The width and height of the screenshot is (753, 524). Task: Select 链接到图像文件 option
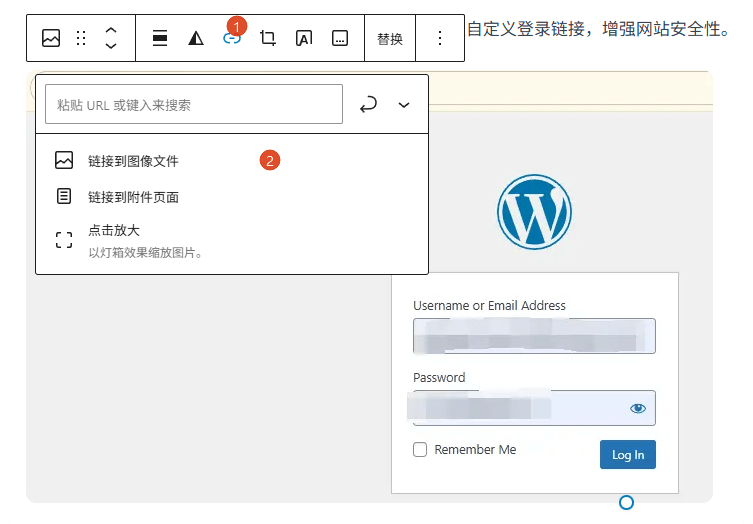133,161
